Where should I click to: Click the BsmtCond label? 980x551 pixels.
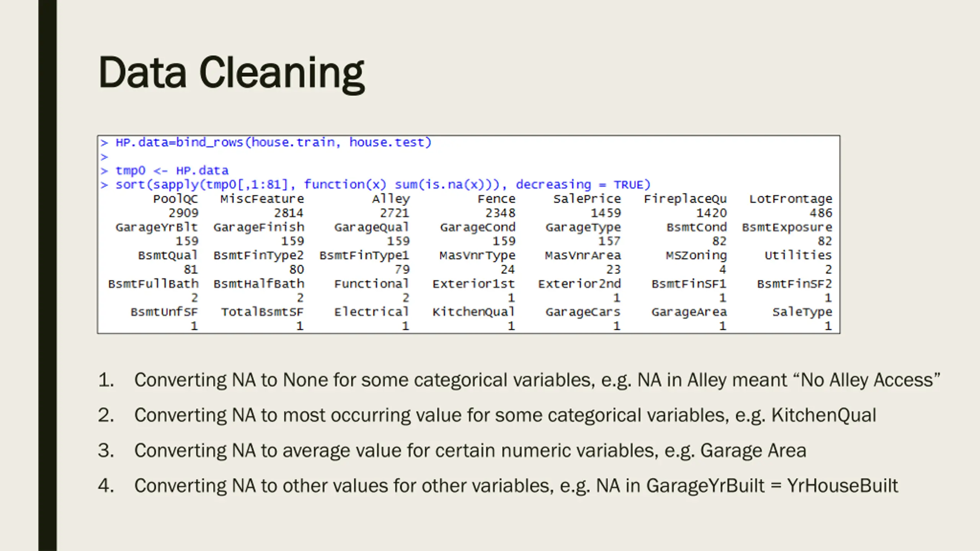697,227
